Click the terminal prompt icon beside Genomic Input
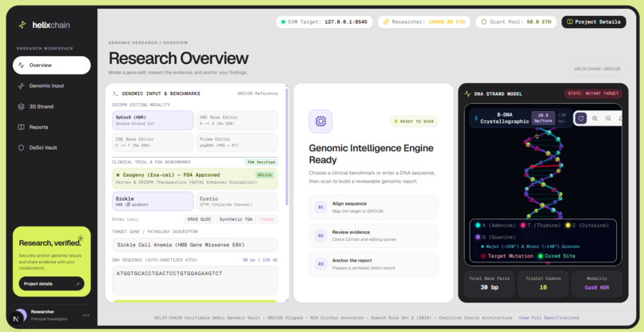 (x=115, y=94)
